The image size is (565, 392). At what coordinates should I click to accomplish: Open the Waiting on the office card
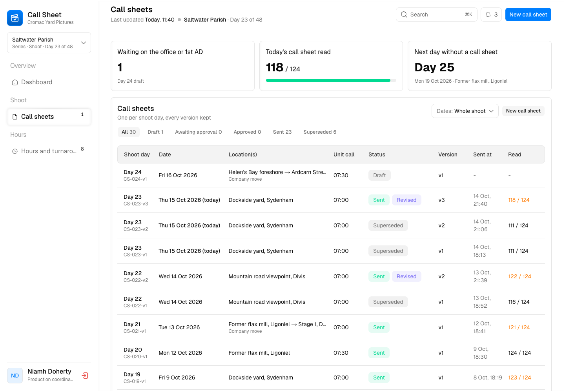point(182,66)
